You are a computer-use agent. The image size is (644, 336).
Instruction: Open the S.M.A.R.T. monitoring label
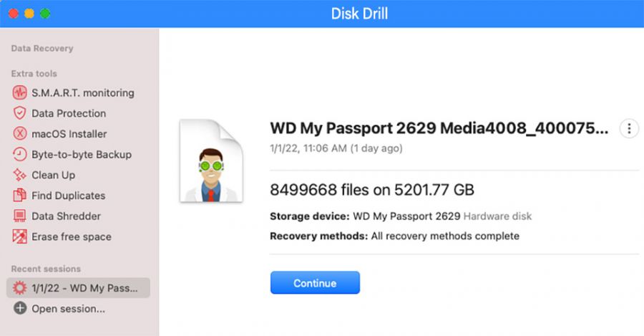coord(82,92)
